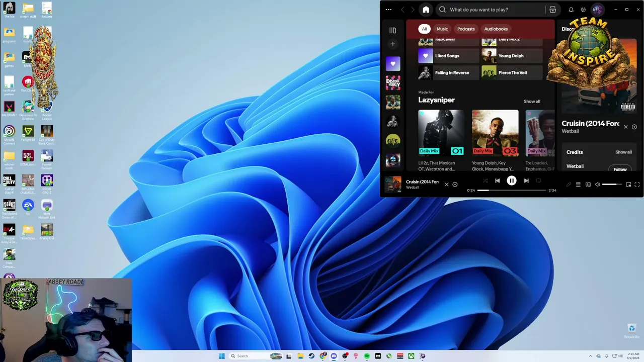Create a new playlist with plus icon

click(393, 44)
